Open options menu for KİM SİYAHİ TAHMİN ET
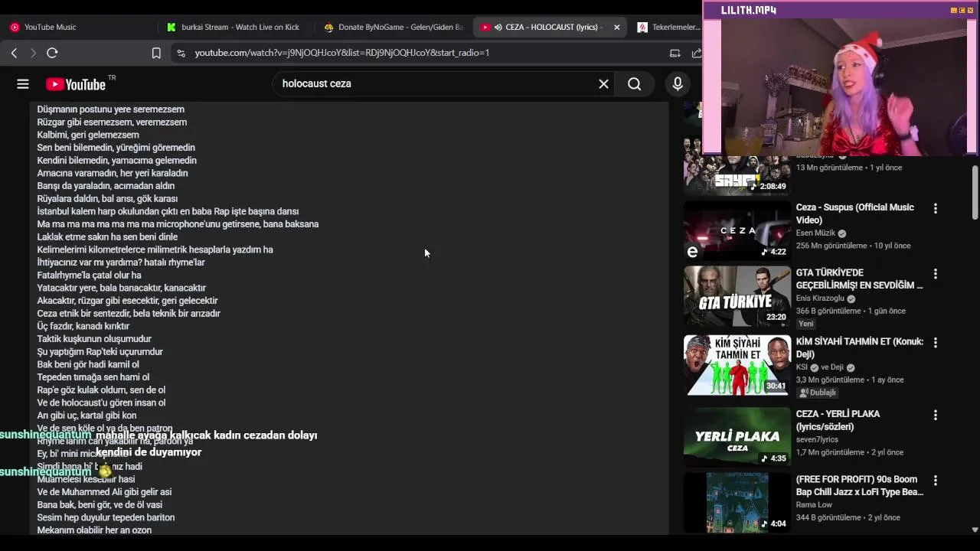The height and width of the screenshot is (551, 980). [935, 342]
